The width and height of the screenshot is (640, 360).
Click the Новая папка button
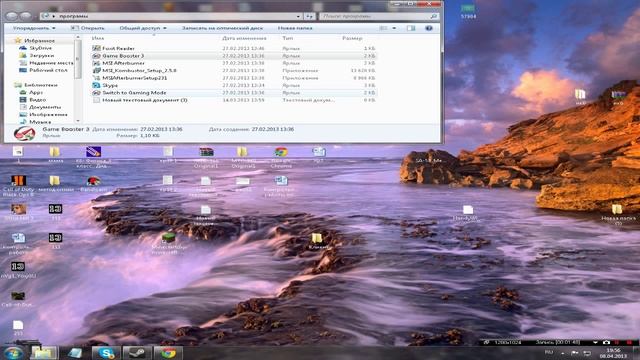[295, 28]
